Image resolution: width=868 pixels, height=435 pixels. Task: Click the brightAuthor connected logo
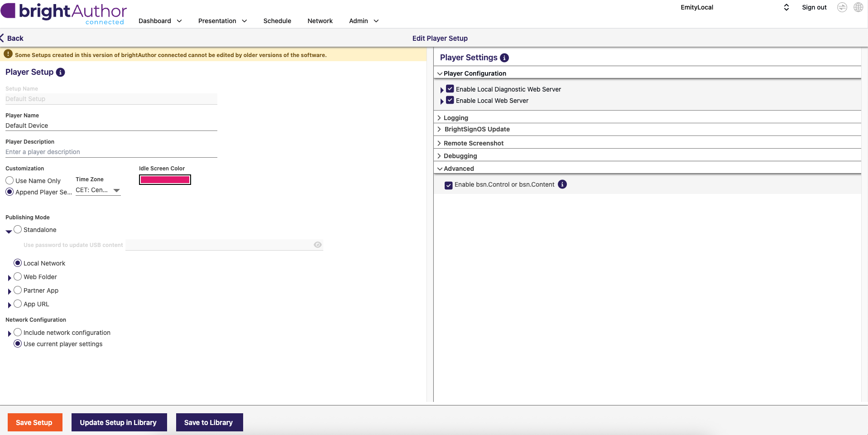63,13
